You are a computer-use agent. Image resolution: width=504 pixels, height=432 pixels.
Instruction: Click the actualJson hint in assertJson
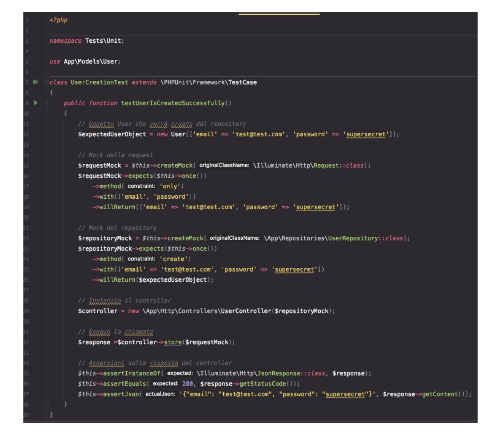[160, 394]
